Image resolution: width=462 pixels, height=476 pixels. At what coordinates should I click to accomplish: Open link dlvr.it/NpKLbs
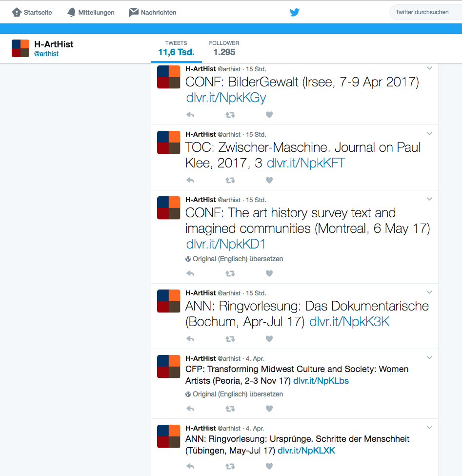[x=321, y=381]
